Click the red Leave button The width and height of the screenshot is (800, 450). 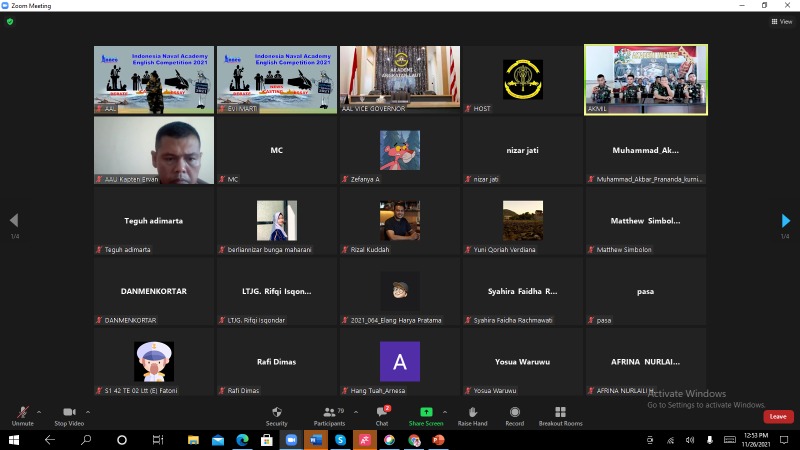(x=777, y=416)
